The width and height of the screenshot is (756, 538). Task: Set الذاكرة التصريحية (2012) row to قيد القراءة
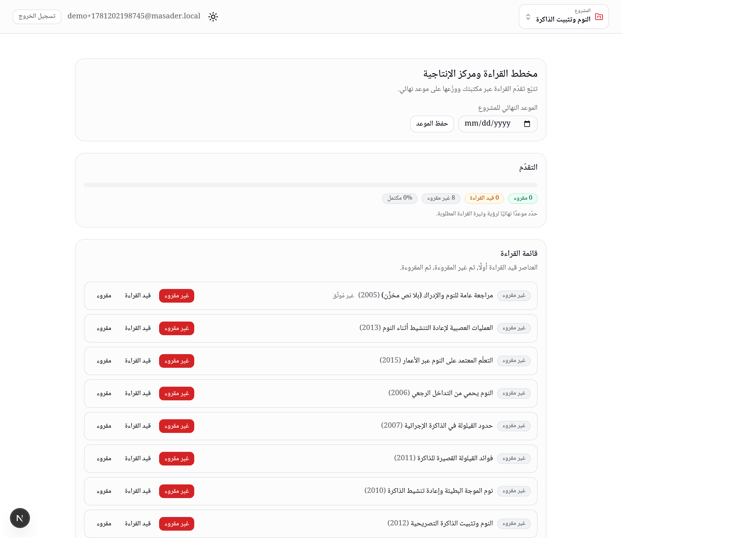coord(138,524)
